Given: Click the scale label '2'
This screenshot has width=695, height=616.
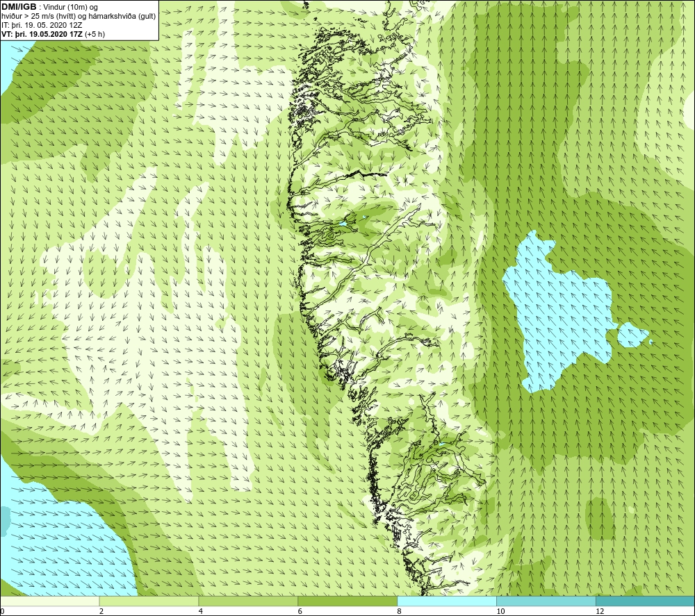Looking at the screenshot, I should (x=101, y=612).
